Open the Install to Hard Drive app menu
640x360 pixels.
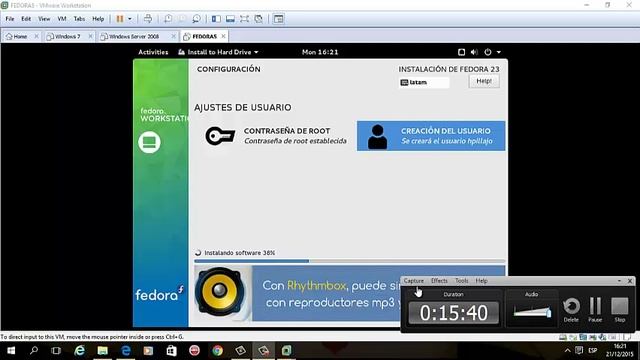pyautogui.click(x=218, y=52)
